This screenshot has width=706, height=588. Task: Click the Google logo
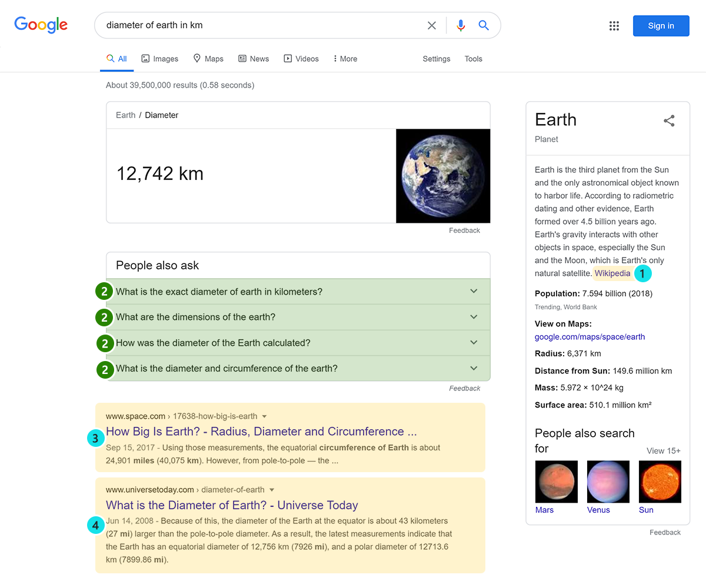41,25
